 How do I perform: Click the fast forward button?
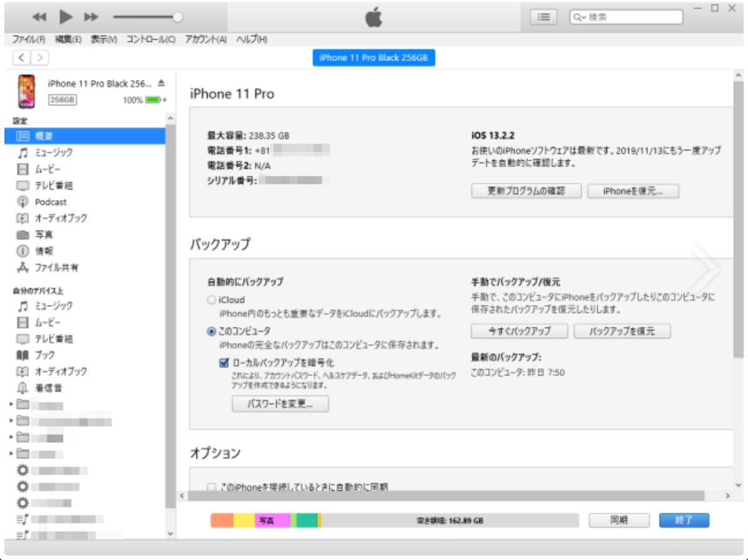tap(91, 17)
